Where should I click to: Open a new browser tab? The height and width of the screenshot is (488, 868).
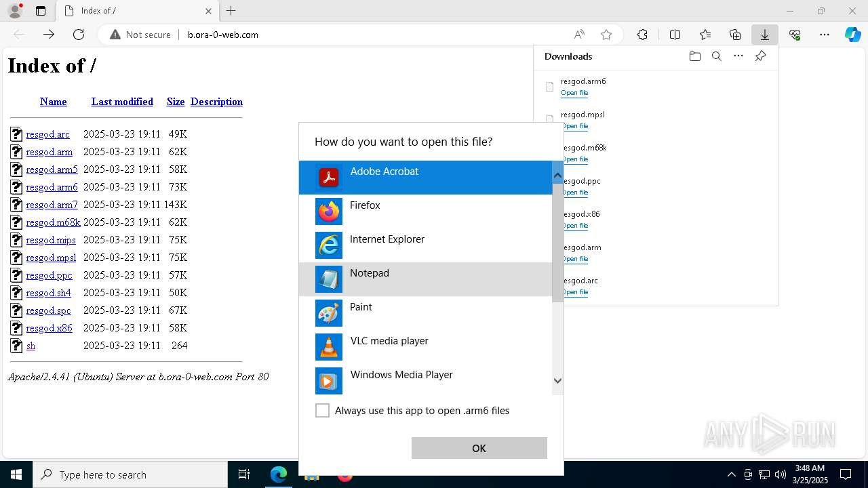pyautogui.click(x=231, y=11)
